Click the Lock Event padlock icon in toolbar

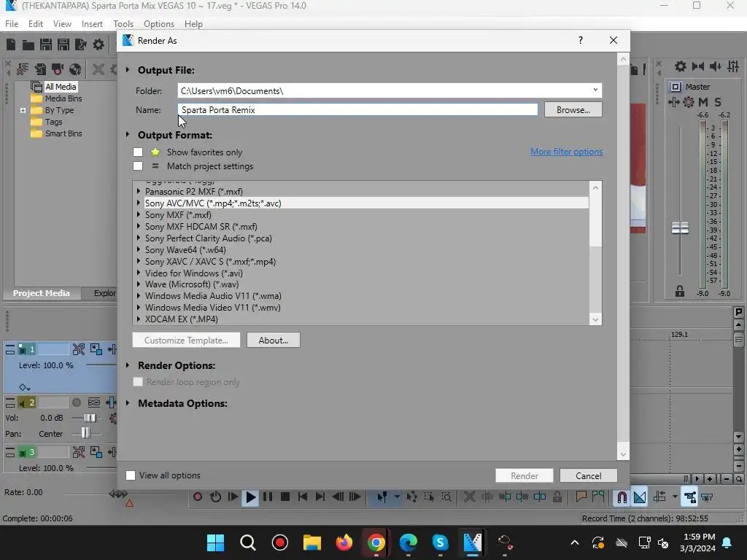point(557,497)
